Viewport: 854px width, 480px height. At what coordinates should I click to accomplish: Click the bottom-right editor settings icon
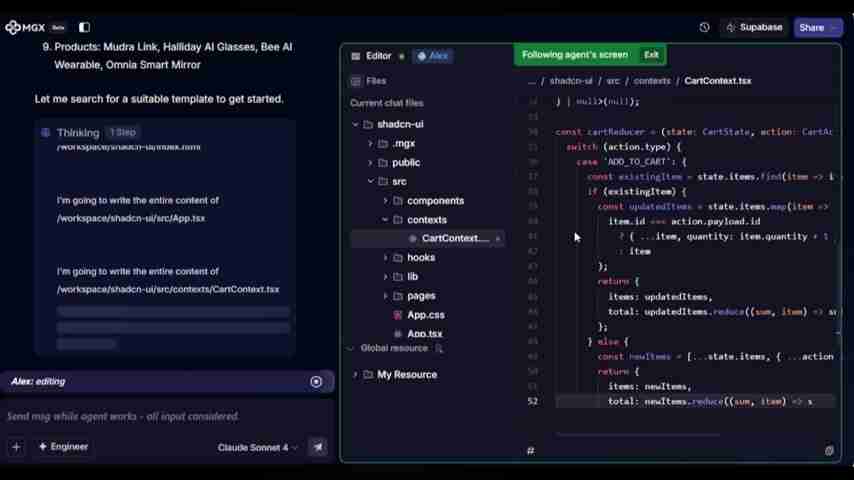(829, 451)
